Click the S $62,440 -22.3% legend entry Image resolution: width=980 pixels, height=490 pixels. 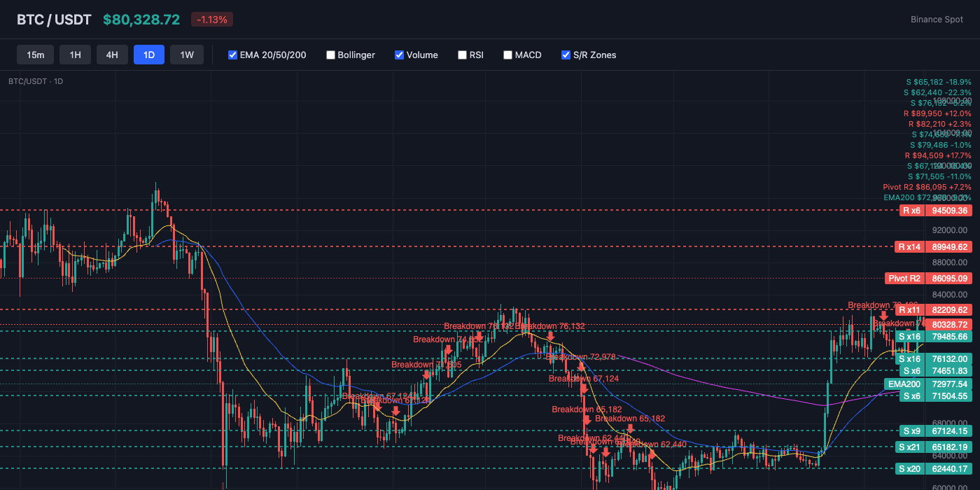(937, 92)
